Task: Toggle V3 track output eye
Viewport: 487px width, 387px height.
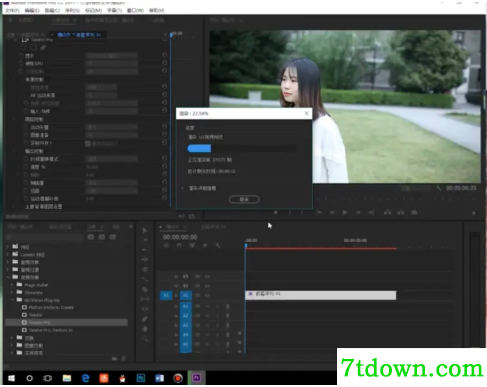Action: point(207,276)
